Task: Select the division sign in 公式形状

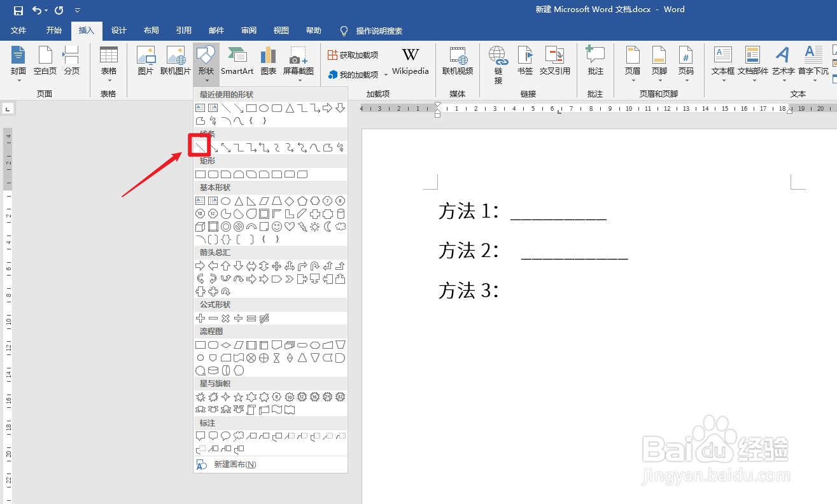Action: (x=239, y=318)
